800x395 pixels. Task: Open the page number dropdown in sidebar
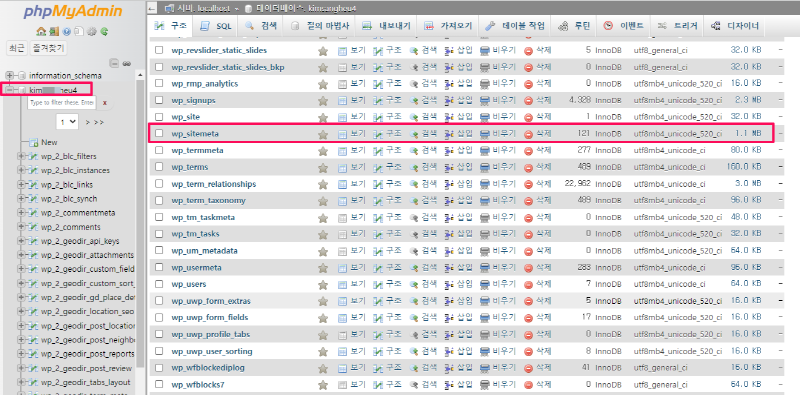pos(67,122)
